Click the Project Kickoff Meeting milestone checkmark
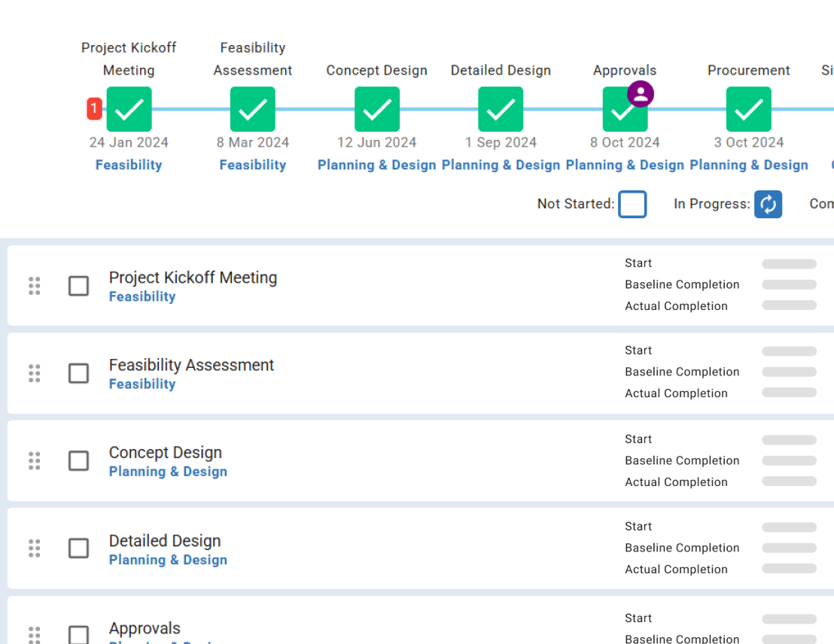Image resolution: width=834 pixels, height=644 pixels. click(128, 109)
